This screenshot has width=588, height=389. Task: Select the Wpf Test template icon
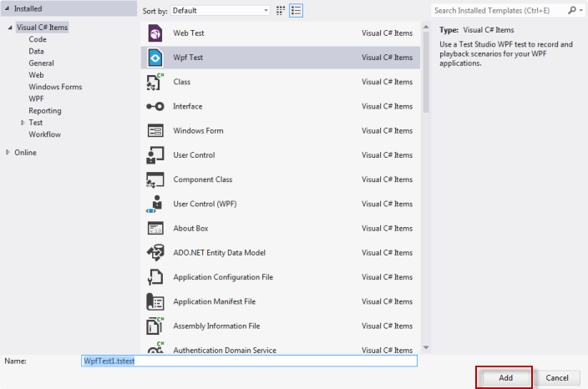(x=155, y=58)
